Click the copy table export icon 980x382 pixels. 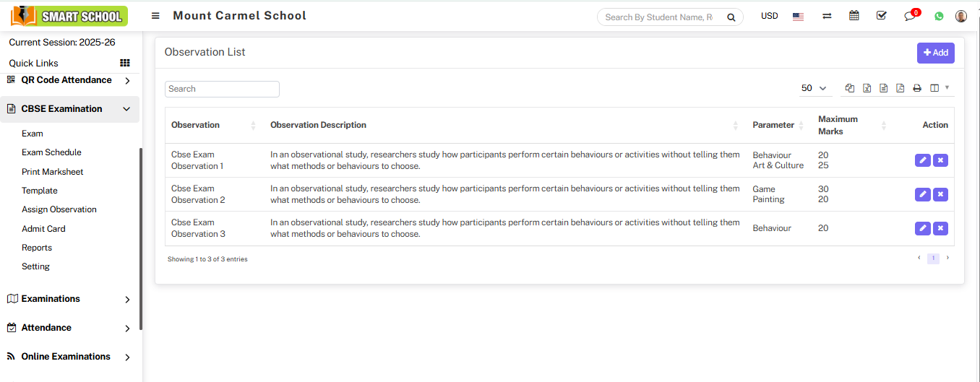[850, 88]
